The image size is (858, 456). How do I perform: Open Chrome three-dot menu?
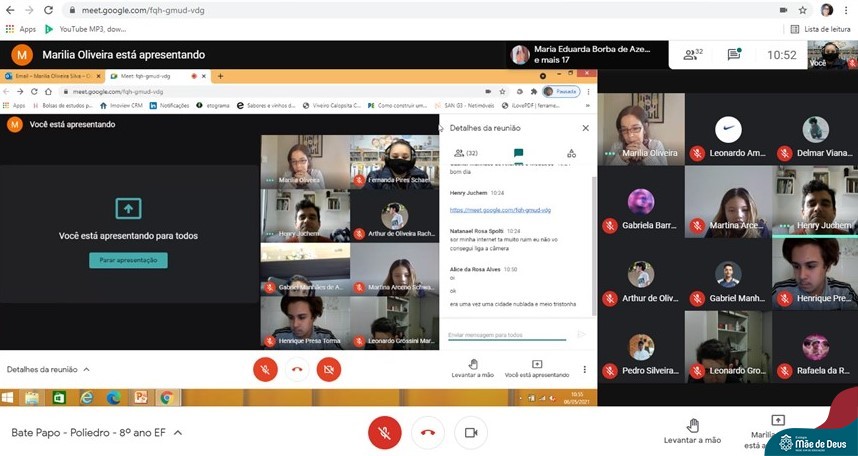point(848,10)
